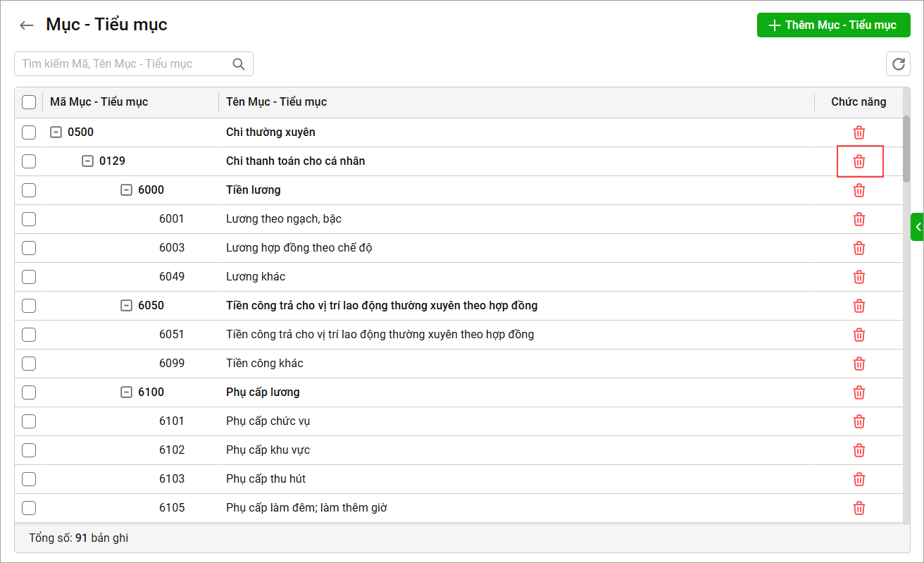Click the magnifier icon in the search box
This screenshot has width=924, height=563.
(x=239, y=64)
